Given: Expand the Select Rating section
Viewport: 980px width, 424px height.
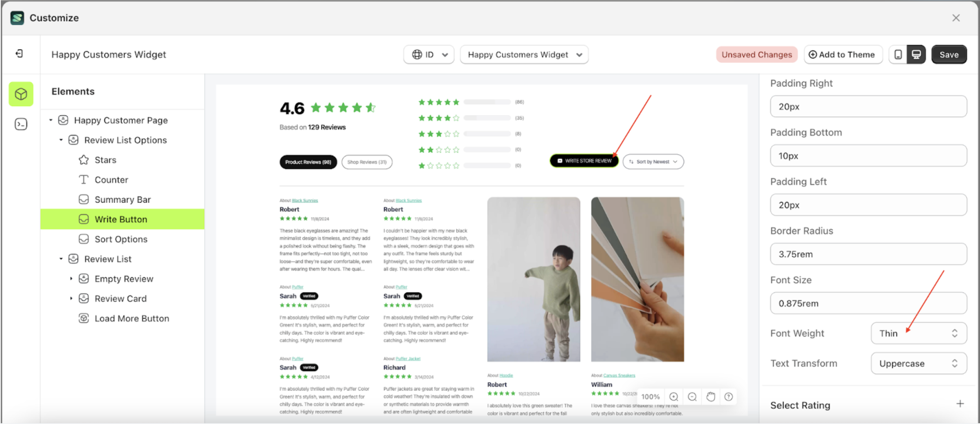Looking at the screenshot, I should (960, 403).
